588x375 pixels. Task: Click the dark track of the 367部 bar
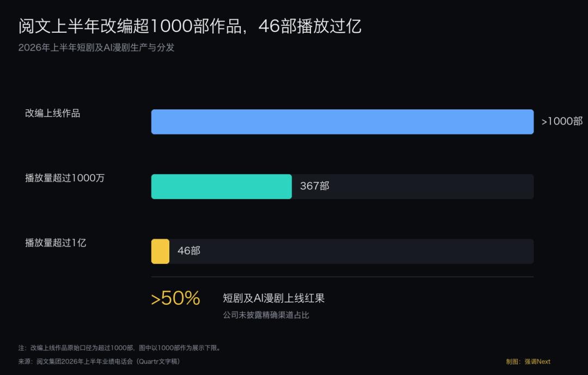coord(413,186)
